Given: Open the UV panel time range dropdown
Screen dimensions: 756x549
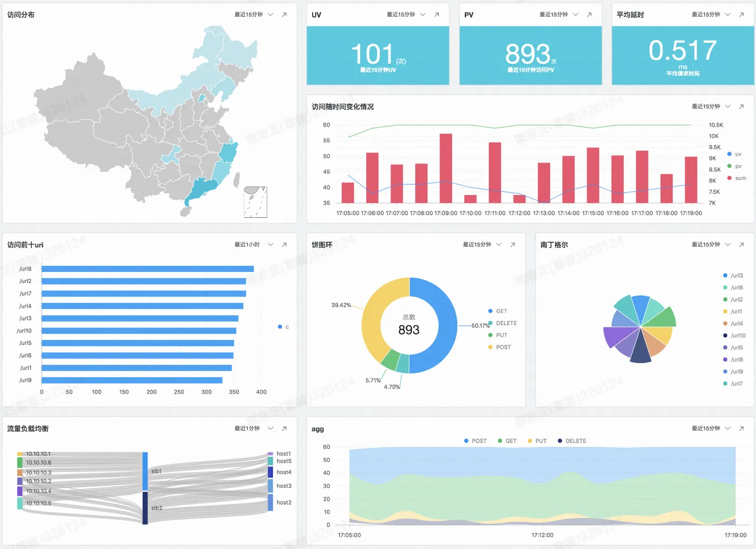Looking at the screenshot, I should (x=406, y=15).
